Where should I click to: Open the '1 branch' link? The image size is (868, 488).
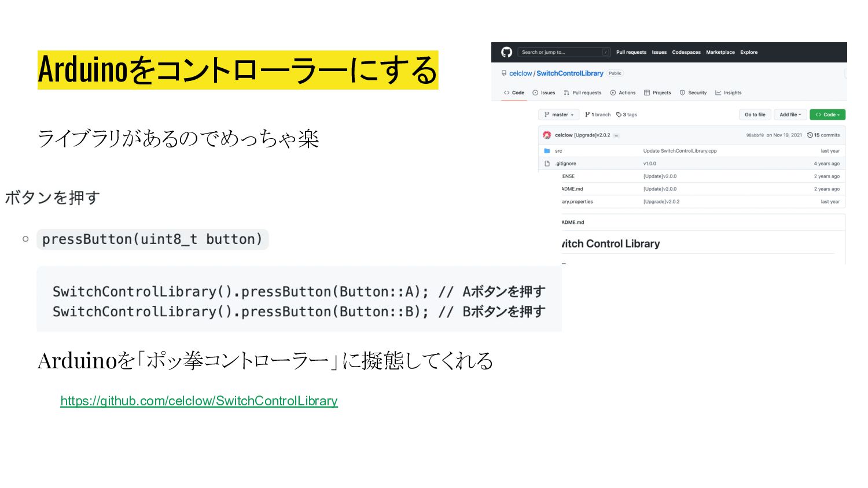598,114
